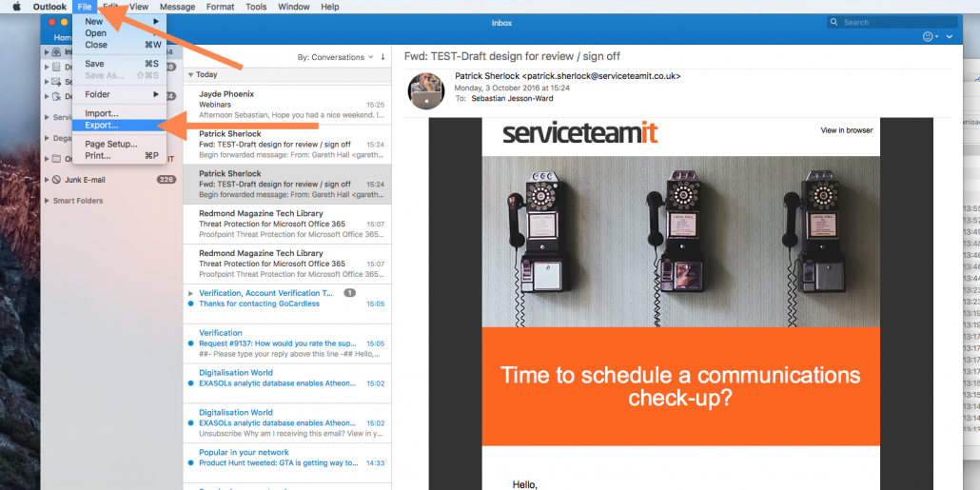Click the search magnifier icon

pos(834,22)
